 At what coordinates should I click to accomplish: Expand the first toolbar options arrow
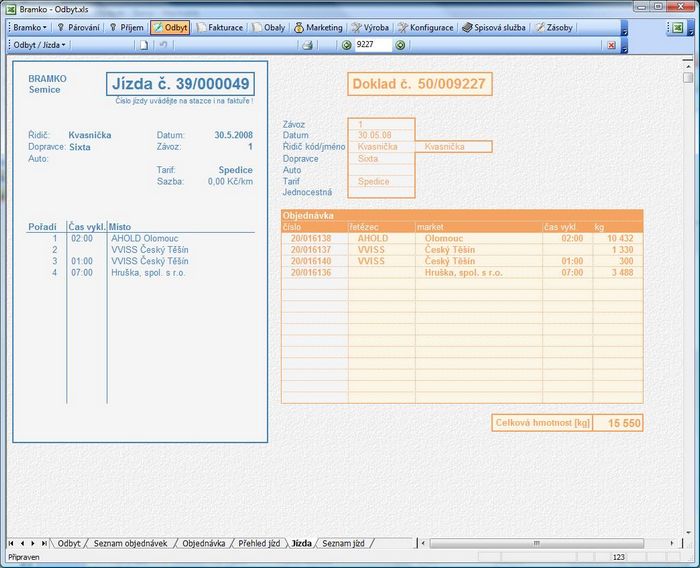pyautogui.click(x=625, y=30)
